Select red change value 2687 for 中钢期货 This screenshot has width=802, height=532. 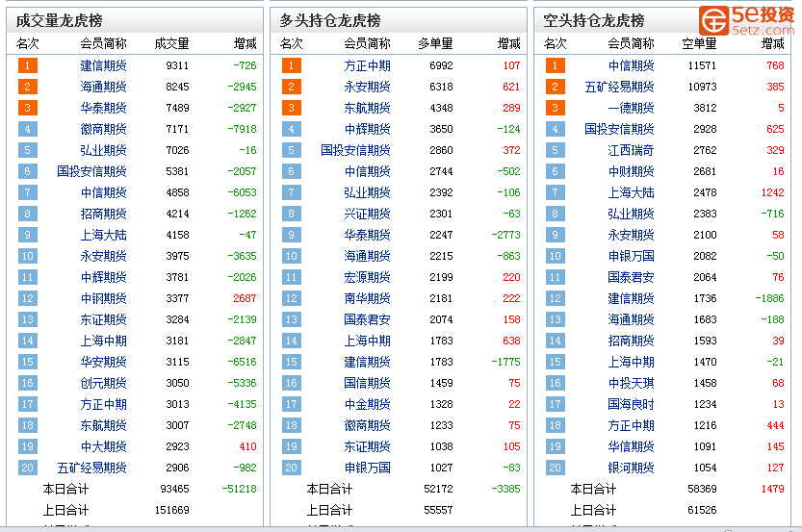(x=245, y=298)
